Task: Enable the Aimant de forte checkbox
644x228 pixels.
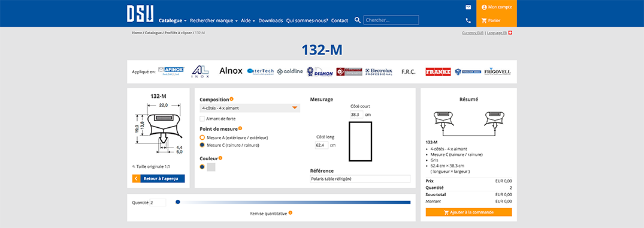Action: tap(202, 119)
